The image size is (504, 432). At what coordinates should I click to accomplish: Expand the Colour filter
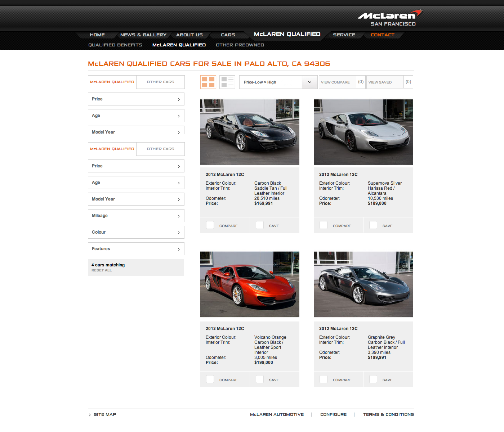tap(136, 232)
